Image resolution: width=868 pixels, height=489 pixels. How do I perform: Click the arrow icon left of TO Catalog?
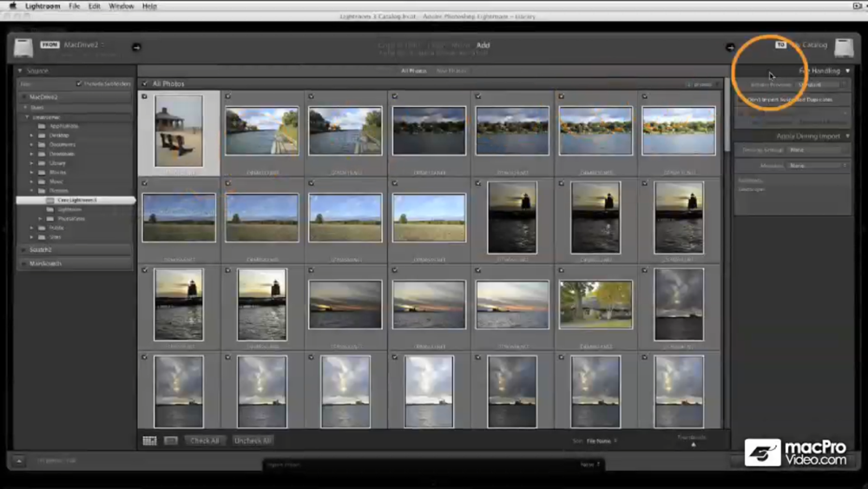click(x=730, y=47)
